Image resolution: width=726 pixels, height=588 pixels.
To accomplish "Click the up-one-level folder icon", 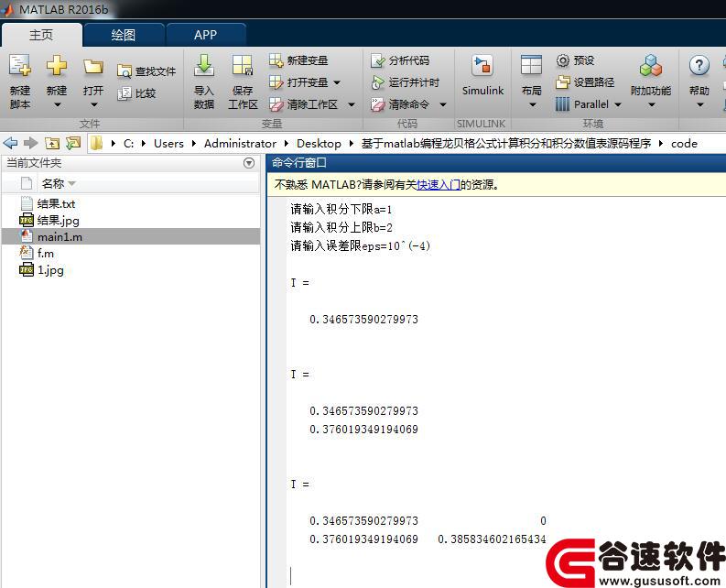I will 52,143.
